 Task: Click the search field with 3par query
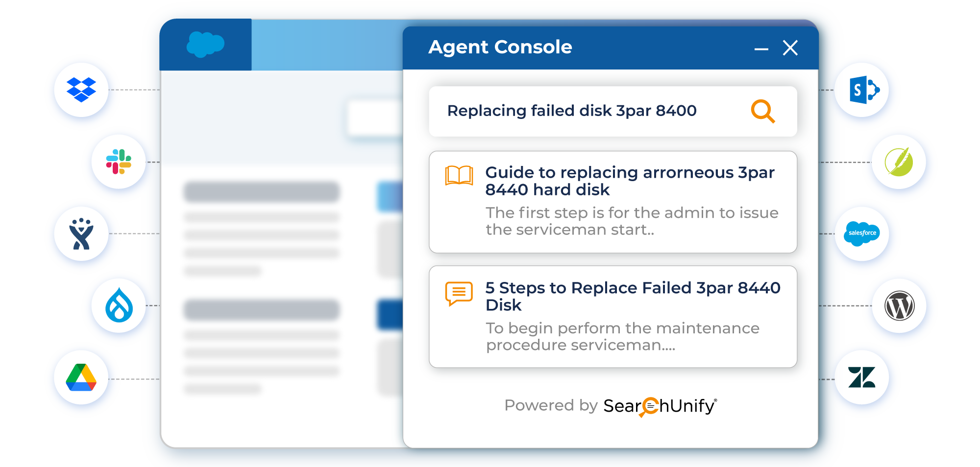pyautogui.click(x=613, y=112)
